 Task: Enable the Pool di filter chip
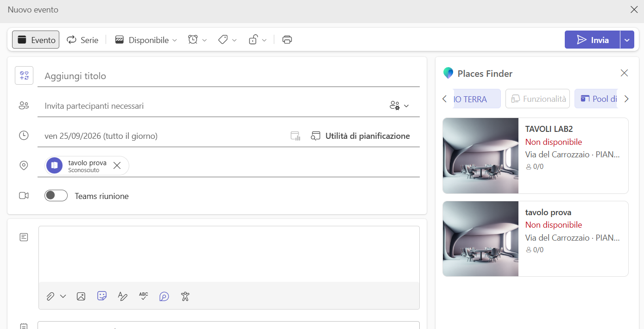596,99
